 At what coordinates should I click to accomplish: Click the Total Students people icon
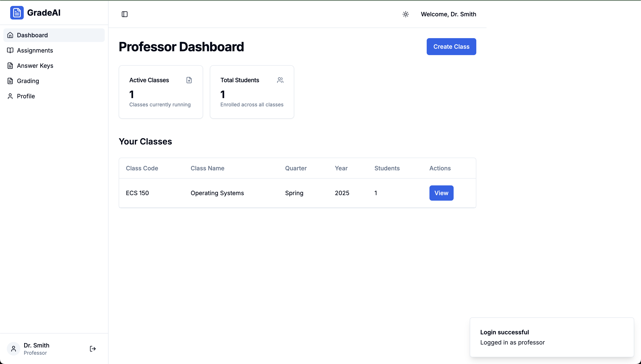(x=280, y=80)
